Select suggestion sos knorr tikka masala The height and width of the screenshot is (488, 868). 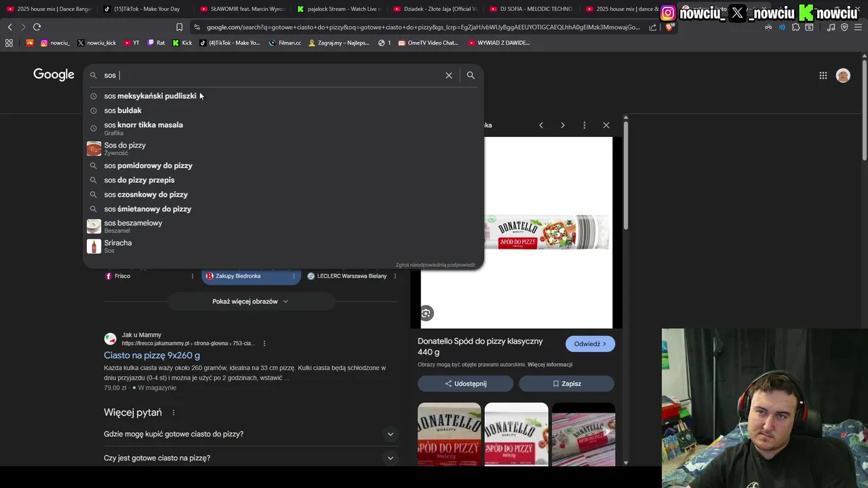pos(283,127)
